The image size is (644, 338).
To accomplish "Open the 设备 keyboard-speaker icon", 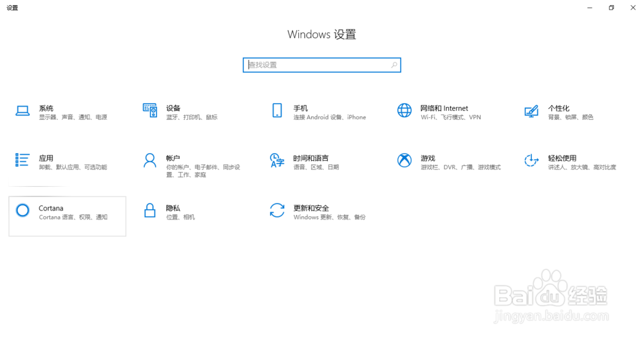I will [150, 111].
